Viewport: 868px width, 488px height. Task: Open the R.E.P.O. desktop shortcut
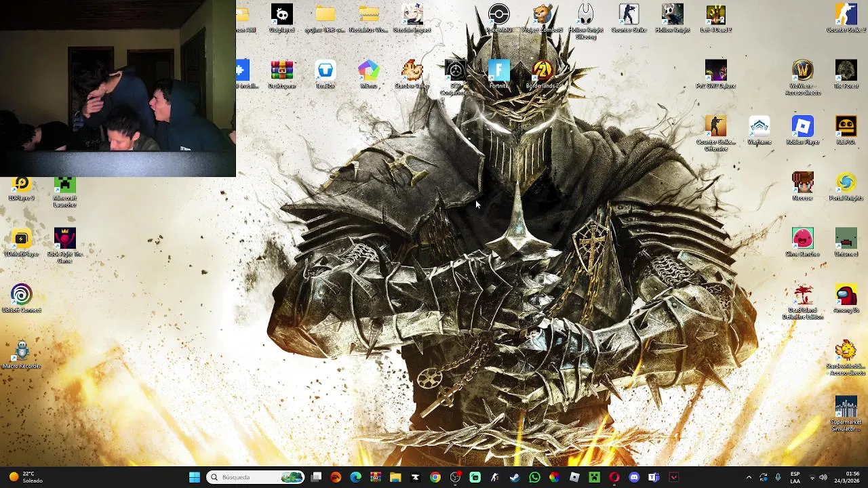click(846, 130)
